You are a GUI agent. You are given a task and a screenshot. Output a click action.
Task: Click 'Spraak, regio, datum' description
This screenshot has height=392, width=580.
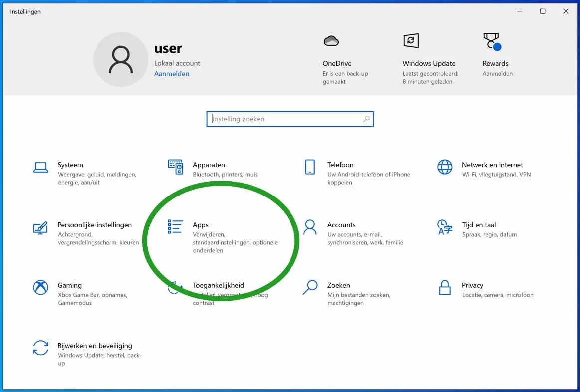[x=489, y=234]
